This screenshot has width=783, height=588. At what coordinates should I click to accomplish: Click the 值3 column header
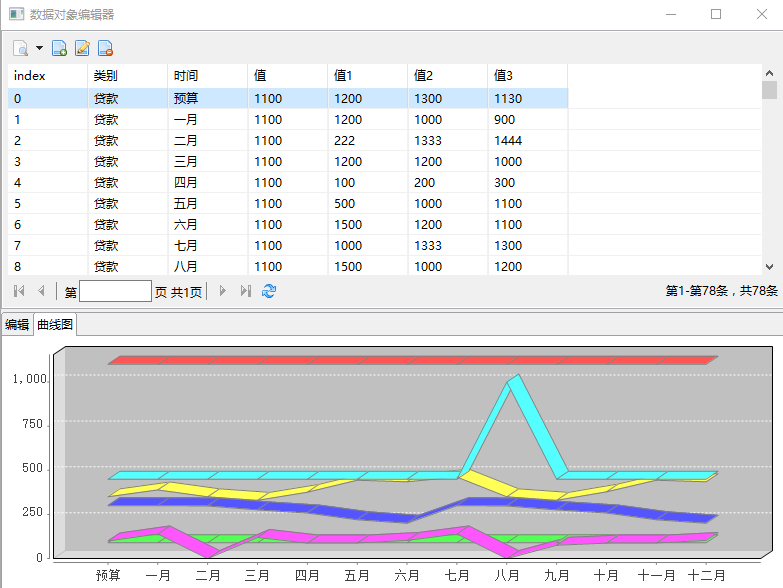(527, 76)
